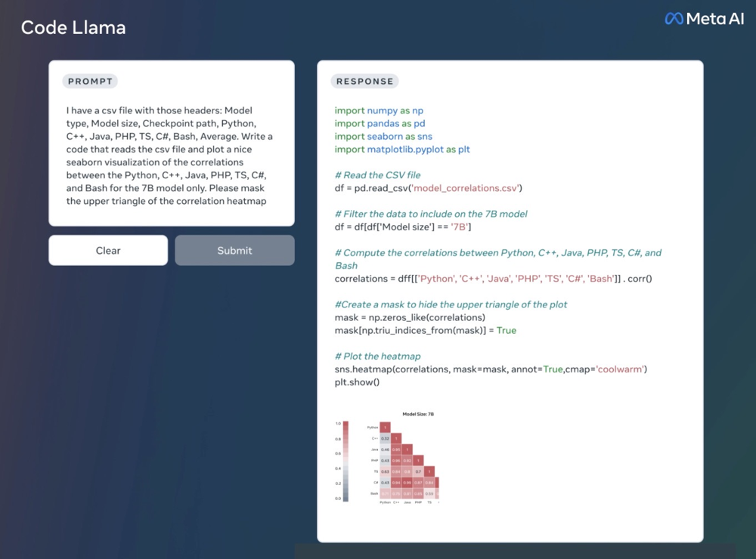Viewport: 756px width, 559px height.
Task: Click the 'model_correlations.csv' filename string
Action: point(466,188)
